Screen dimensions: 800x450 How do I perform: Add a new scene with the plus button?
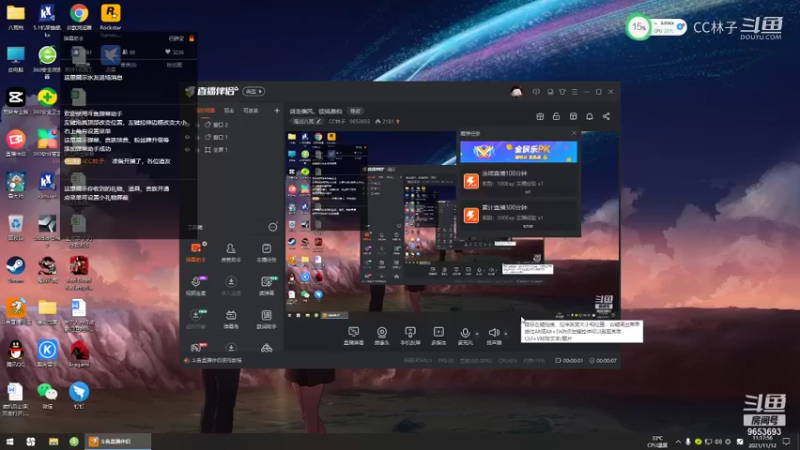(x=277, y=110)
